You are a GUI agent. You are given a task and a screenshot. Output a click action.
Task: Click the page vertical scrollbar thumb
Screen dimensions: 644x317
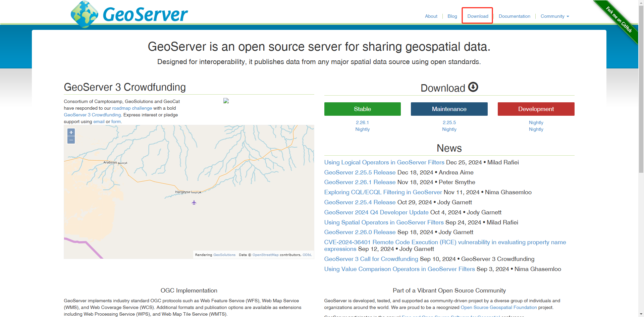641,89
